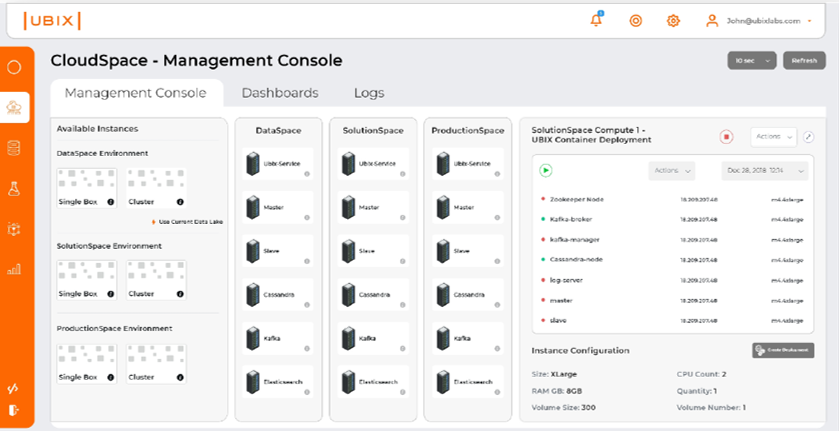Viewport: 839px width, 431px height.
Task: Click info icon on SolutionSpace Single Box
Action: coord(110,294)
